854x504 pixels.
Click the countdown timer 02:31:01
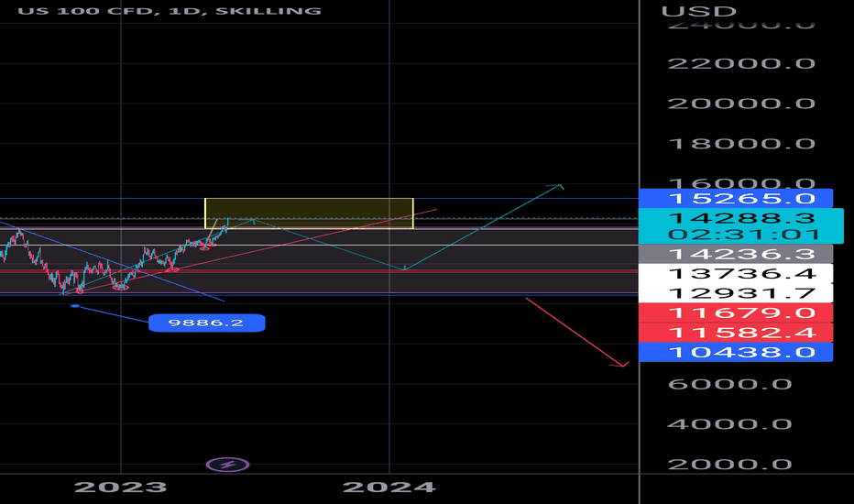coord(743,235)
